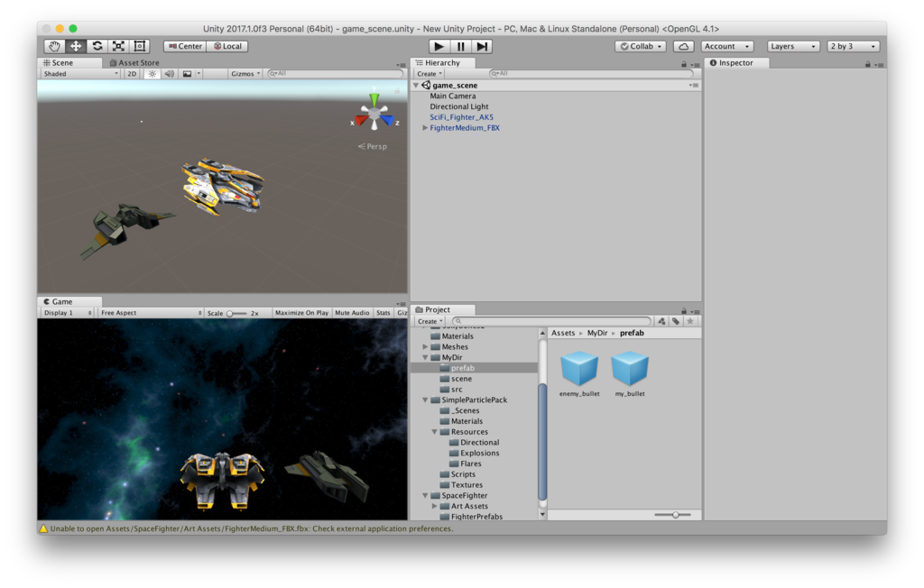Toggle scene audio
The width and height of the screenshot is (924, 588).
click(x=170, y=74)
